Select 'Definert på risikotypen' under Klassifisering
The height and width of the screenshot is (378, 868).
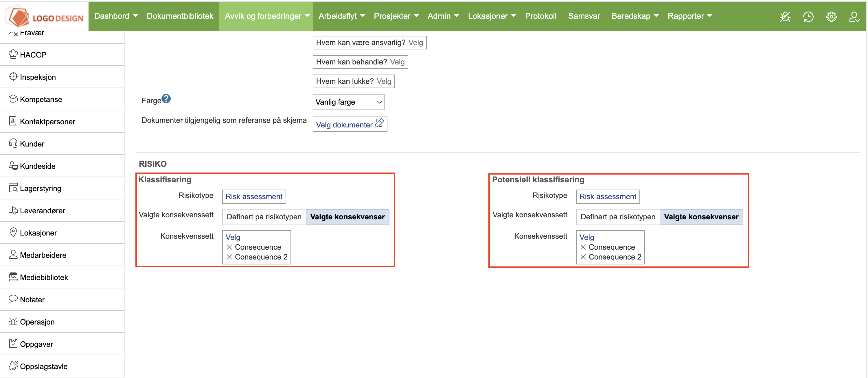click(x=264, y=217)
